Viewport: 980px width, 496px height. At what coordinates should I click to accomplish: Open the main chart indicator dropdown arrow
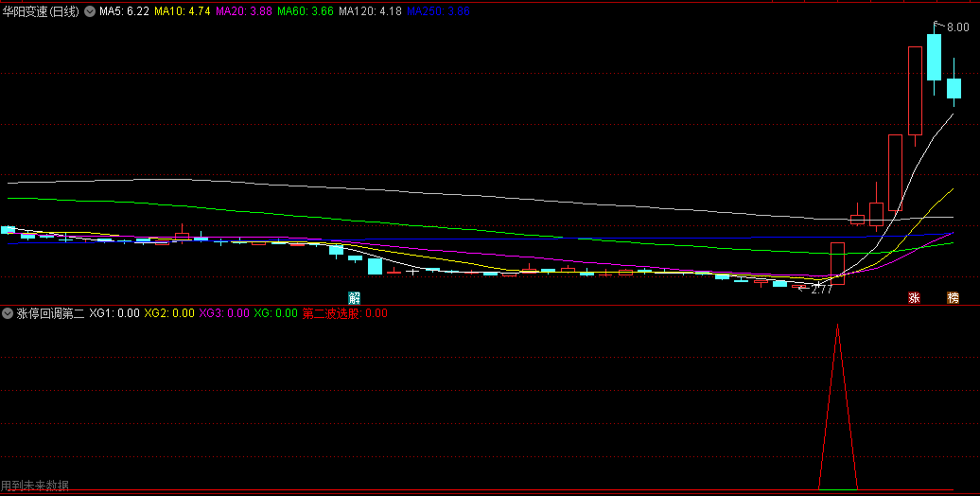90,12
